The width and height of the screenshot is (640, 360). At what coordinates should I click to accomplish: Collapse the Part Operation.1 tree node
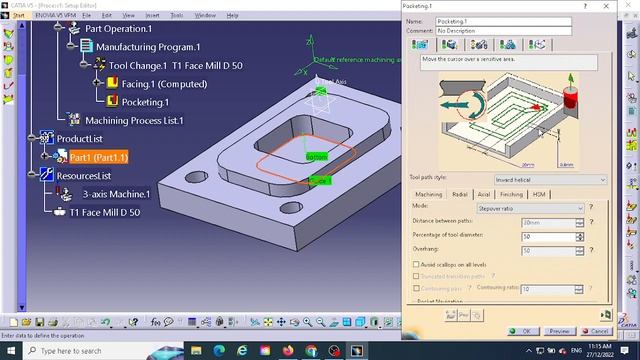click(x=59, y=28)
